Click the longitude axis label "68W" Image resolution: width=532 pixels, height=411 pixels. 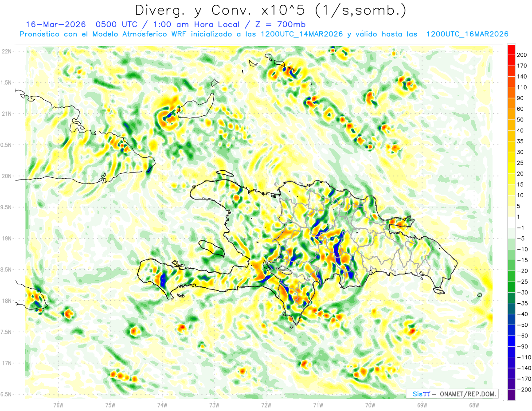[x=474, y=404]
